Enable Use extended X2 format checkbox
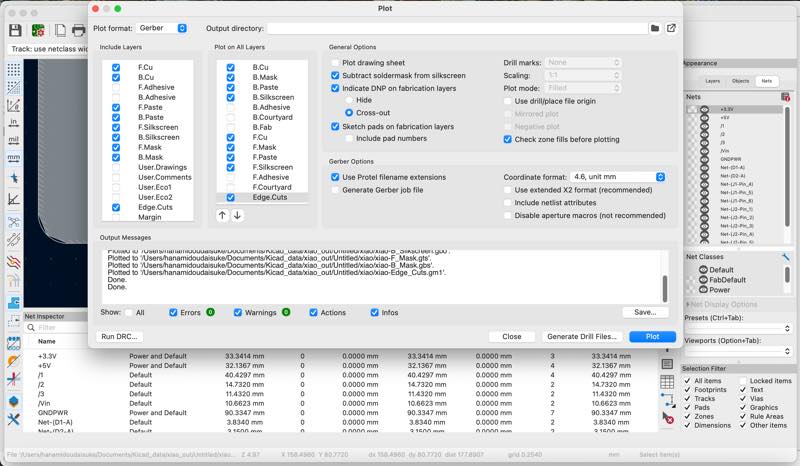800x466 pixels. (508, 190)
